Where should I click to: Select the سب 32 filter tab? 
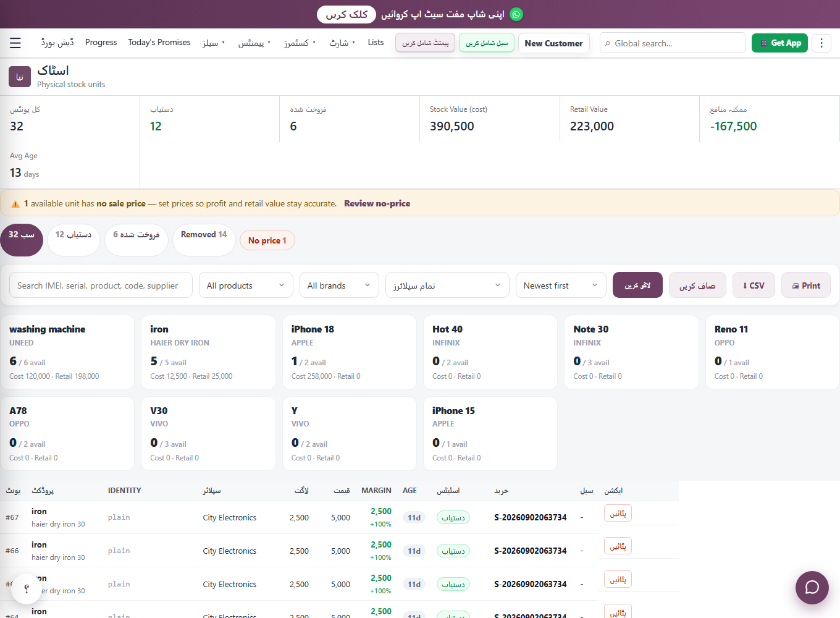22,240
